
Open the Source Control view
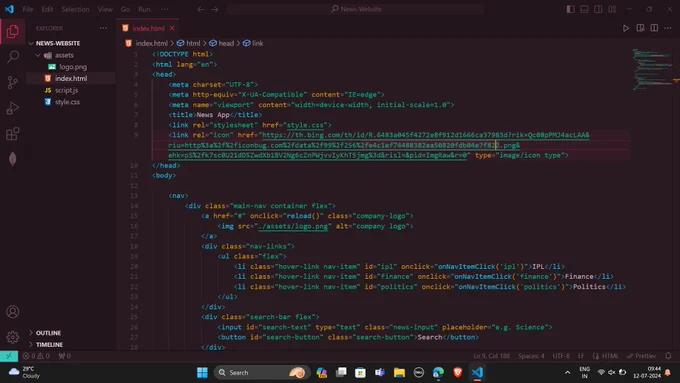click(13, 82)
